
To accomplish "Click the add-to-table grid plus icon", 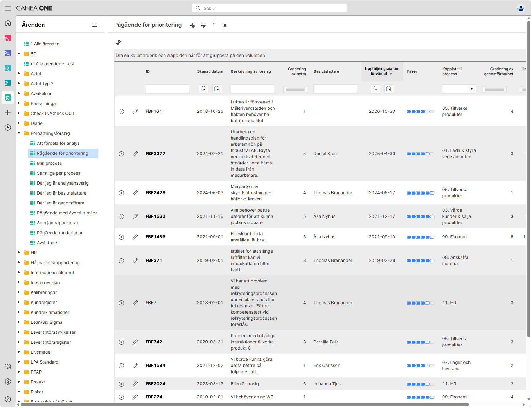I will pyautogui.click(x=192, y=25).
